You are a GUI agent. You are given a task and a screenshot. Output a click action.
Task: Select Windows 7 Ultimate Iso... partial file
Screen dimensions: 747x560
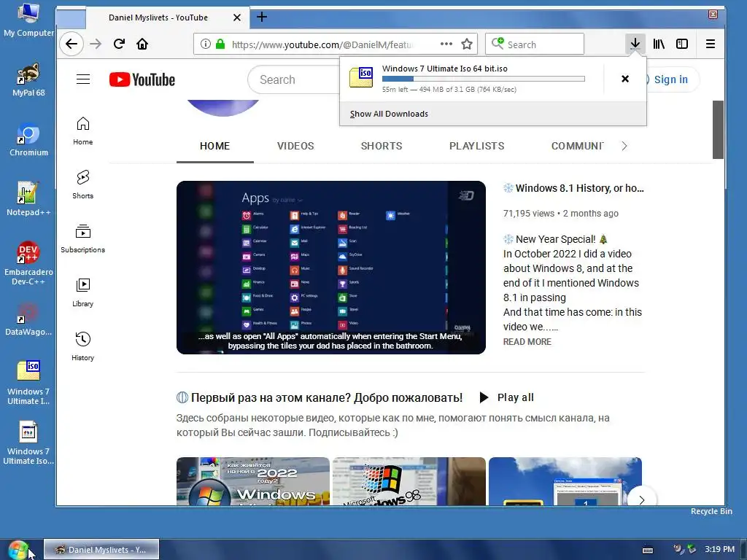click(x=28, y=443)
